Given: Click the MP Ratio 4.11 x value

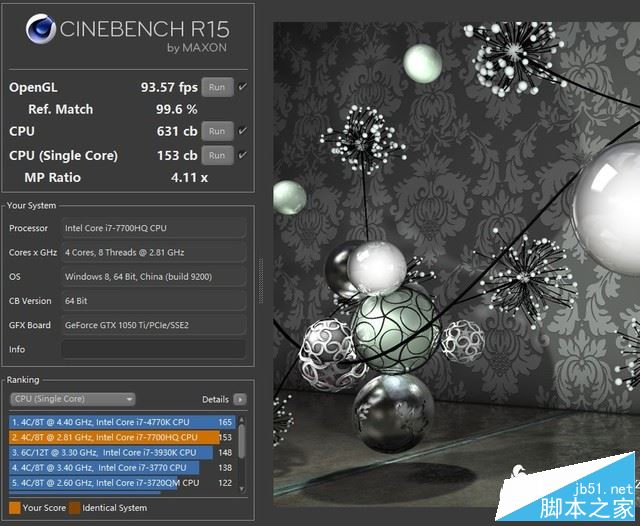Looking at the screenshot, I should tap(189, 178).
